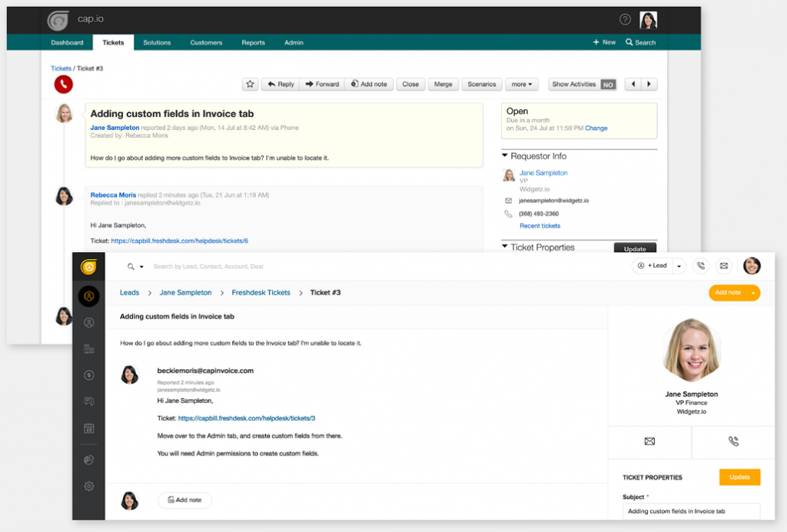Viewport: 787px width, 532px height.
Task: Click orange Update button in Ticket Properties
Action: pos(739,477)
